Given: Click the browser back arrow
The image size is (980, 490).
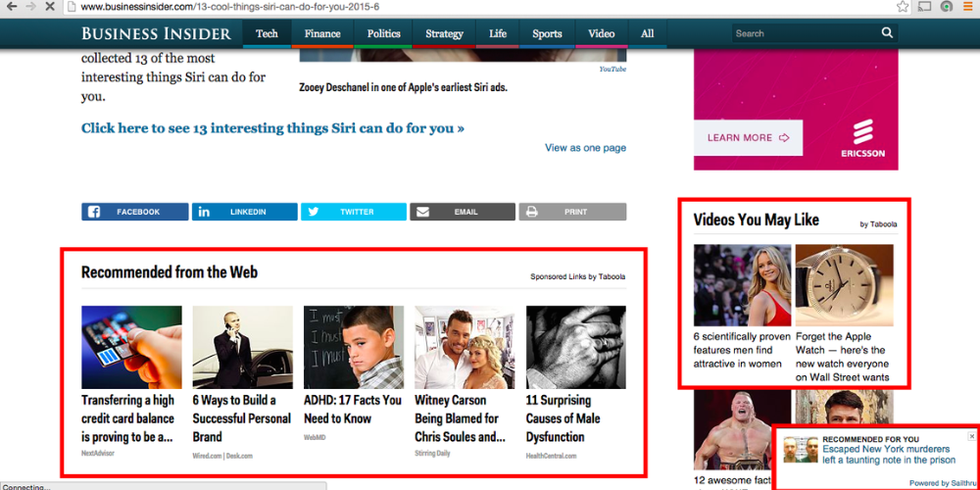Looking at the screenshot, I should pos(11,7).
